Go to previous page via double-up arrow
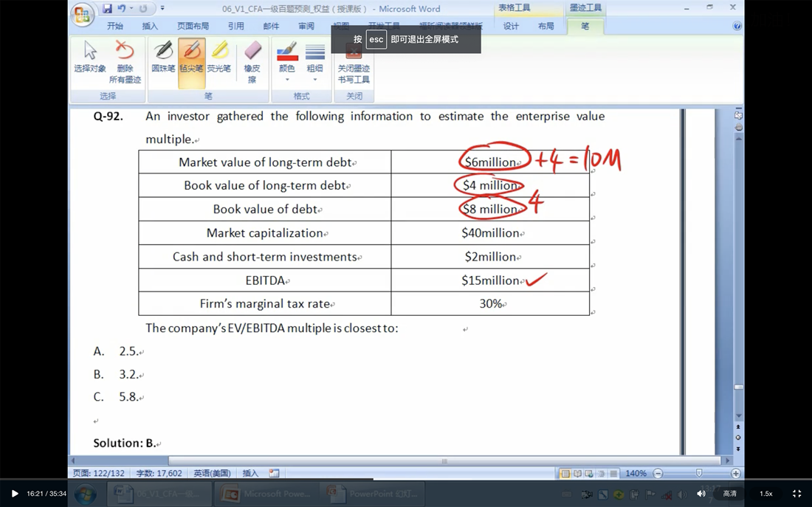 tap(739, 427)
